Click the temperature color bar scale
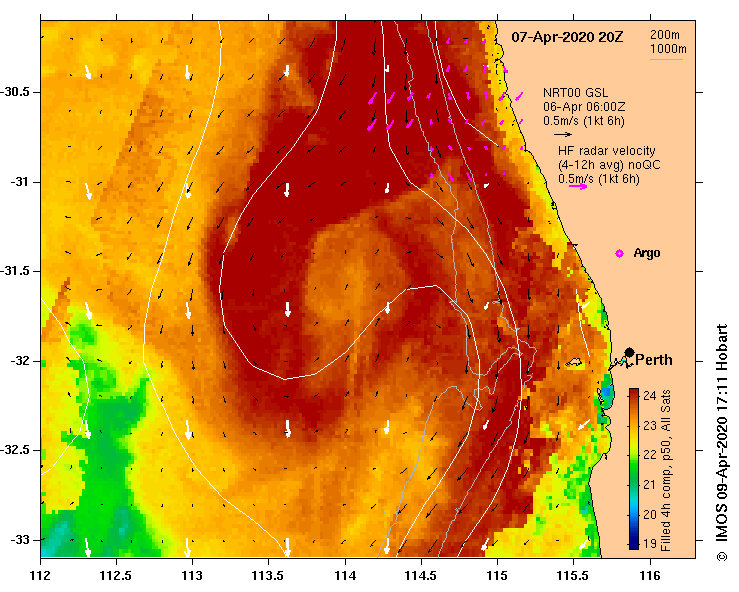 click(634, 469)
